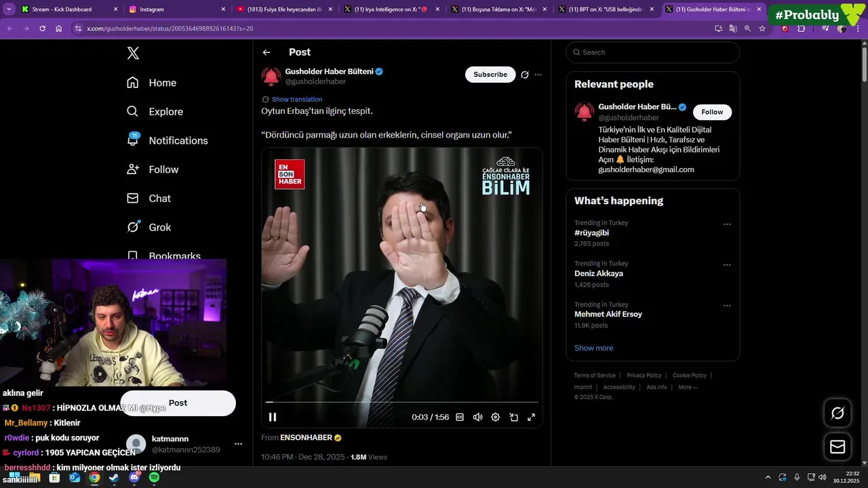
Task: Open Privacy Policy link
Action: click(644, 375)
